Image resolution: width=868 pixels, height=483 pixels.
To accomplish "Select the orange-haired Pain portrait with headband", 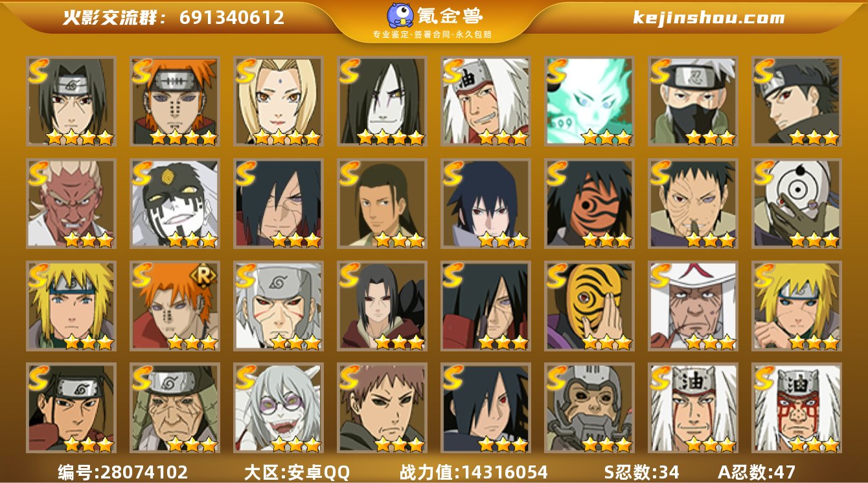I will pyautogui.click(x=175, y=101).
